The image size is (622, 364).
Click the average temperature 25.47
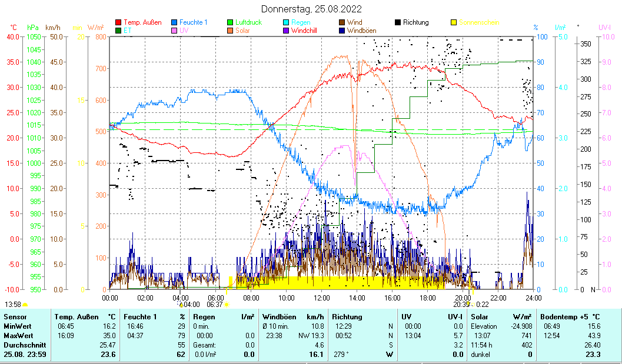(108, 345)
